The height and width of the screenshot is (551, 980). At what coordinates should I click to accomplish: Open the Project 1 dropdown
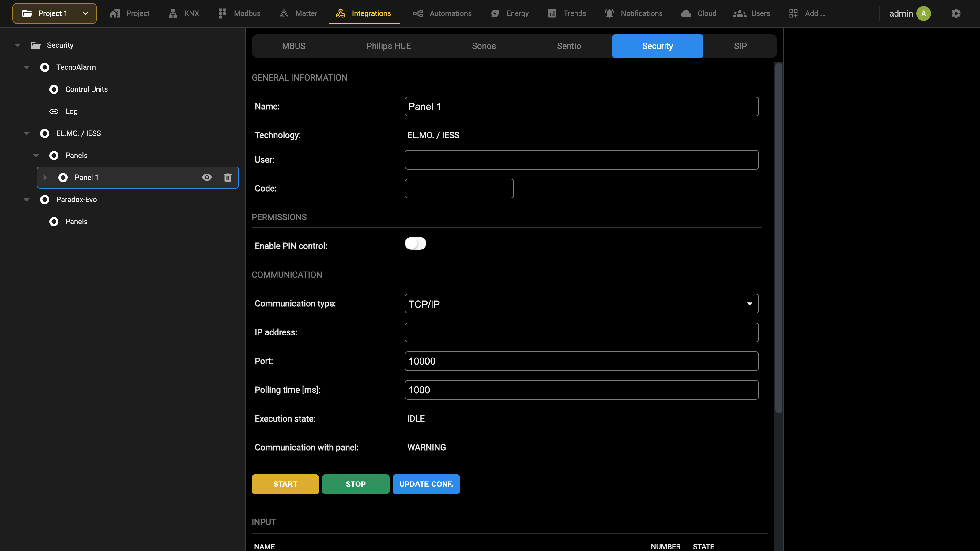(x=55, y=13)
